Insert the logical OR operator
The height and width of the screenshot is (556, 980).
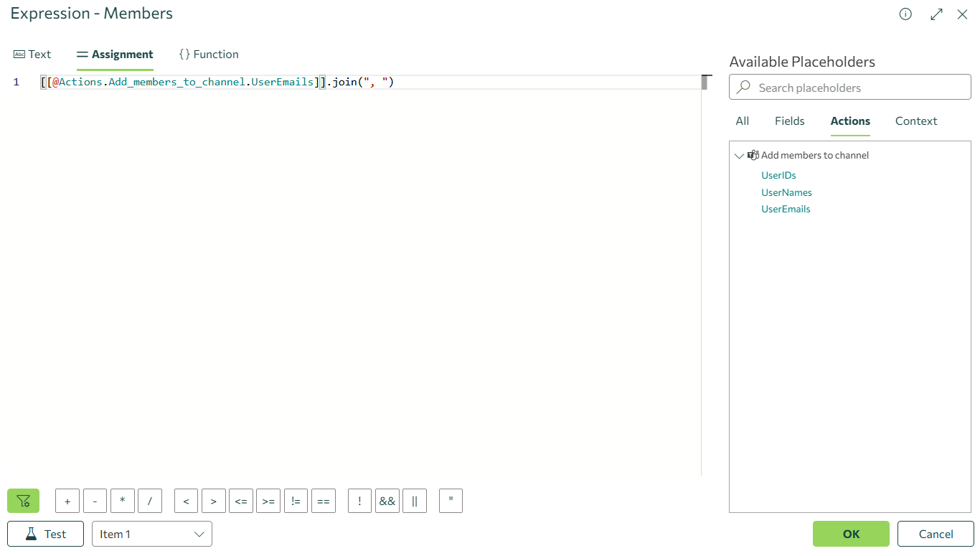(415, 501)
